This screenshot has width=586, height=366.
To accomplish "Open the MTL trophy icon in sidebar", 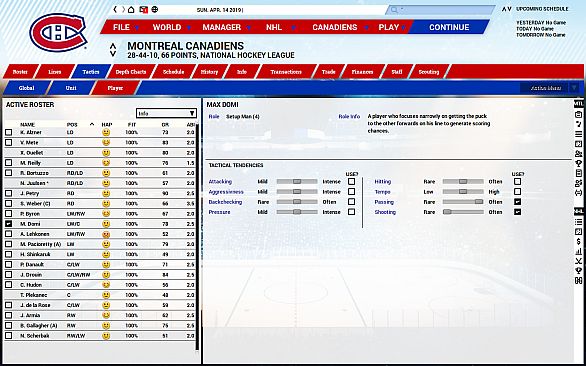I will [579, 163].
